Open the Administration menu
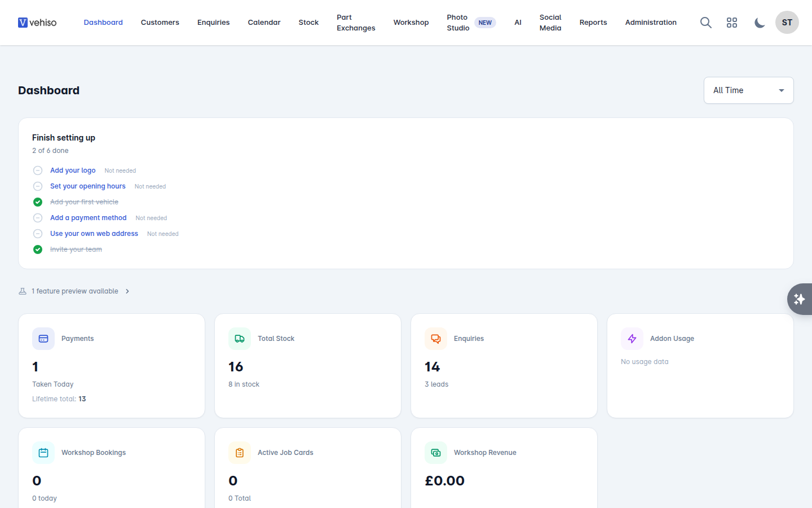This screenshot has height=508, width=812. [651, 23]
